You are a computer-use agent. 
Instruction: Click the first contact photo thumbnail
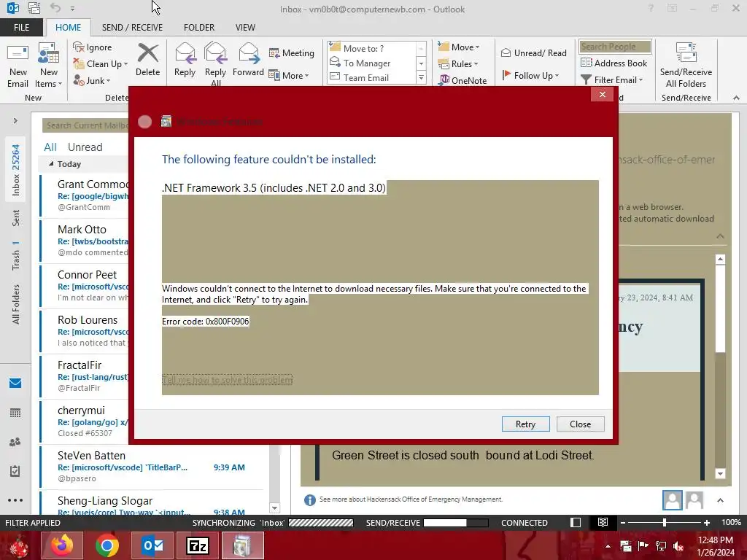point(672,500)
